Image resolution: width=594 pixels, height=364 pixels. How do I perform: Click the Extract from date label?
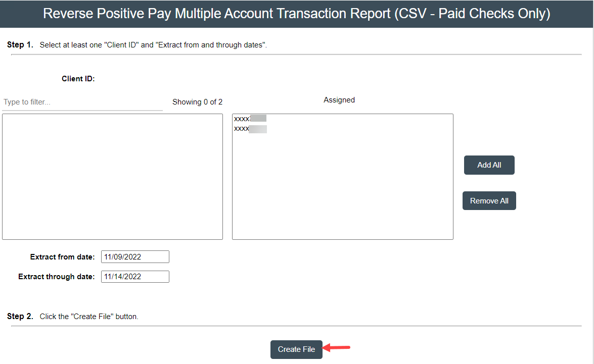point(63,257)
